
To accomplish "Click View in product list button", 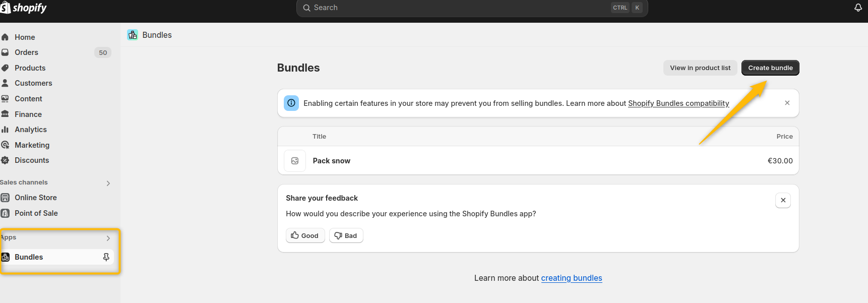I will (x=700, y=68).
